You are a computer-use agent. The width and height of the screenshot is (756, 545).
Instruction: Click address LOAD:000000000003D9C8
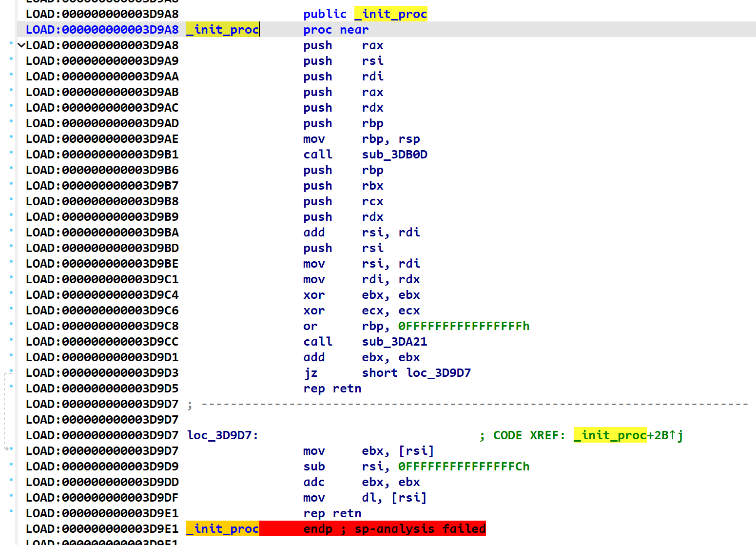point(102,326)
